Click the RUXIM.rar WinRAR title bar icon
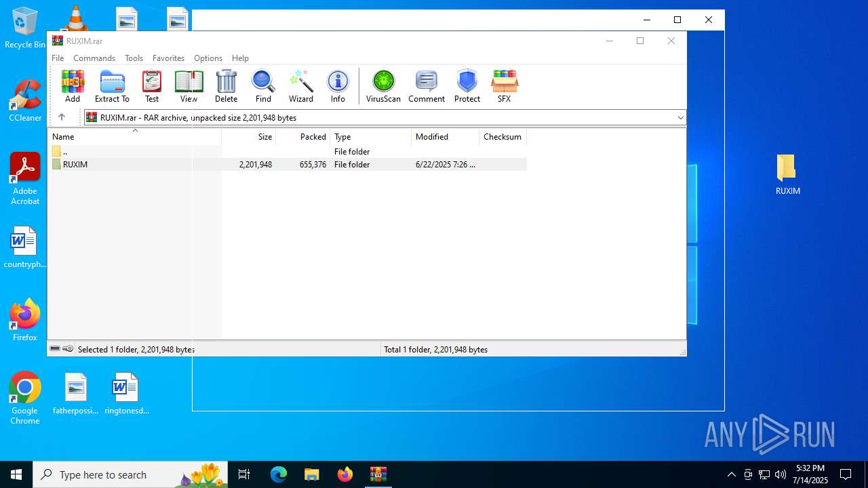868x488 pixels. coord(58,41)
